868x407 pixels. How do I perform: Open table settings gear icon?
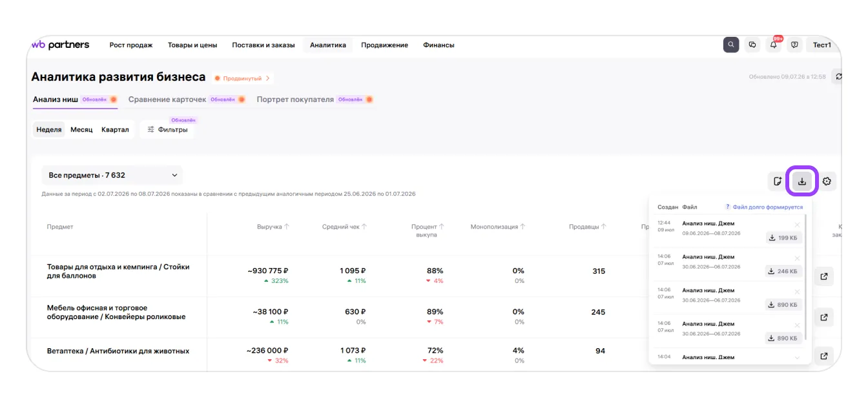pos(827,182)
